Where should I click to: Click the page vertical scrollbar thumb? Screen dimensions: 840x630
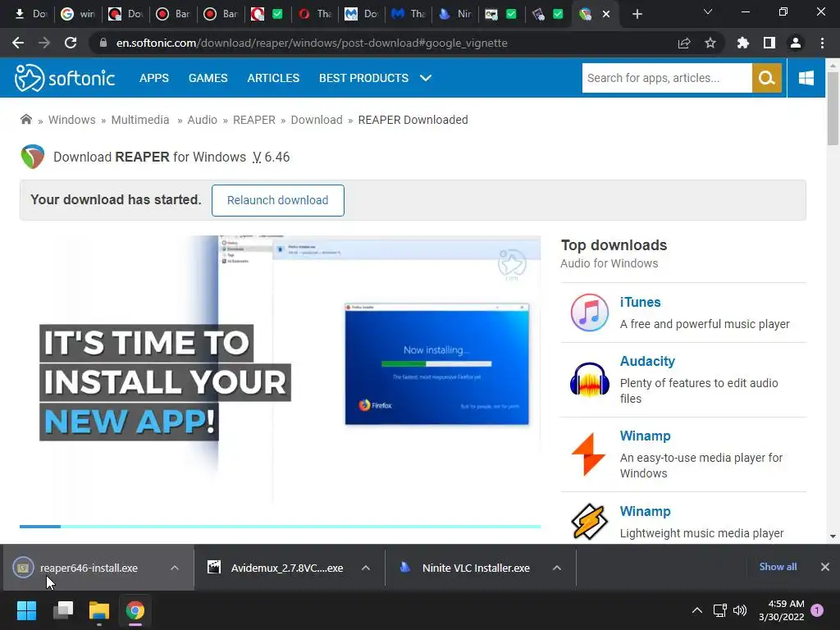pos(832,109)
